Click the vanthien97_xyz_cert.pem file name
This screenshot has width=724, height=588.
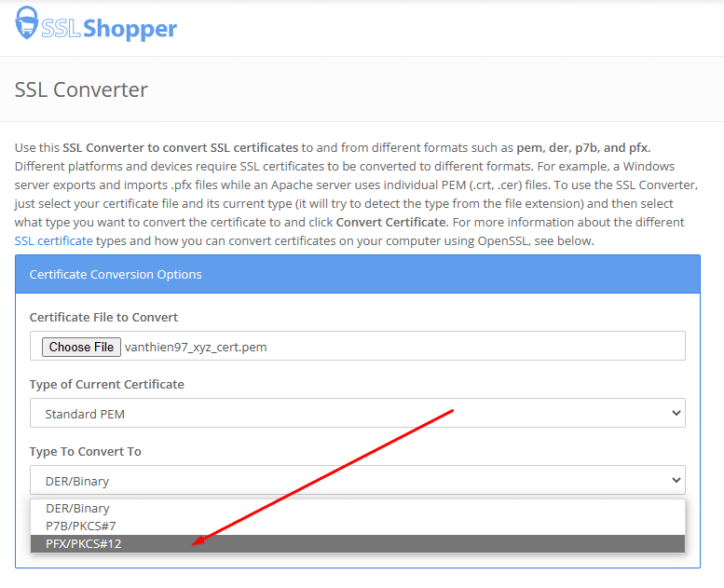point(196,348)
